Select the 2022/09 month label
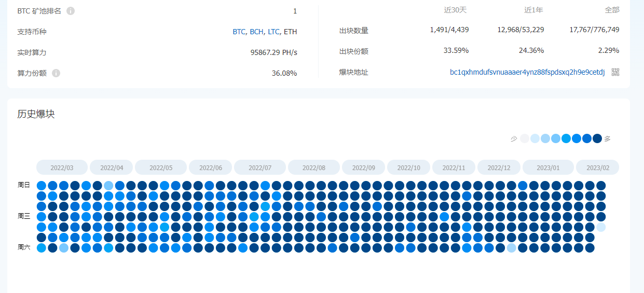The width and height of the screenshot is (644, 293). tap(363, 168)
